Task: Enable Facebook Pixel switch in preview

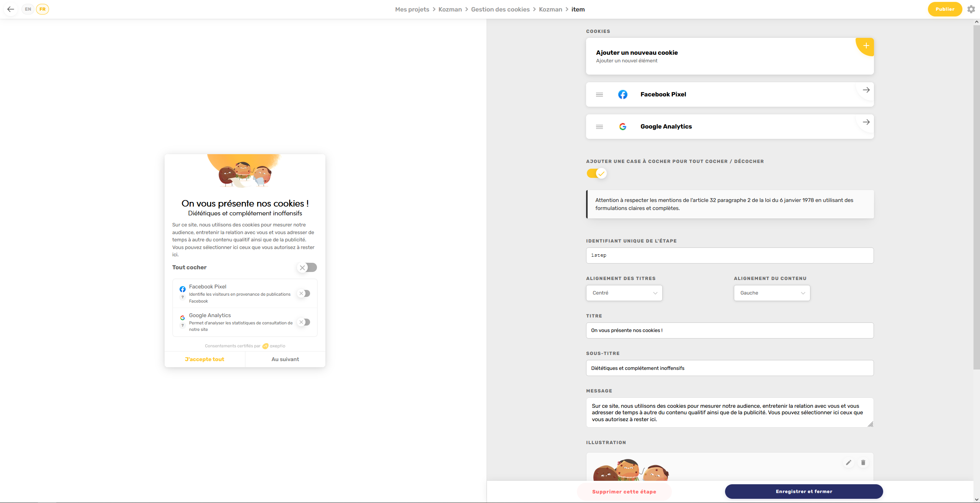Action: tap(304, 293)
